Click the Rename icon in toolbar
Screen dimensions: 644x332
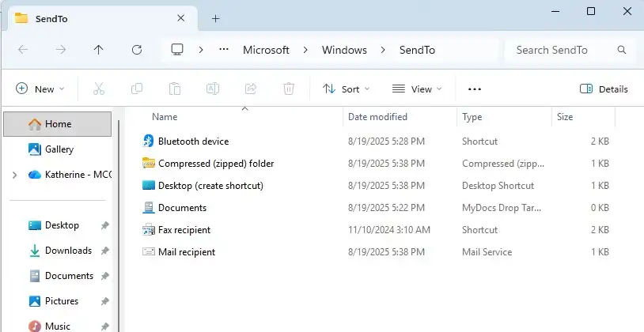(213, 89)
